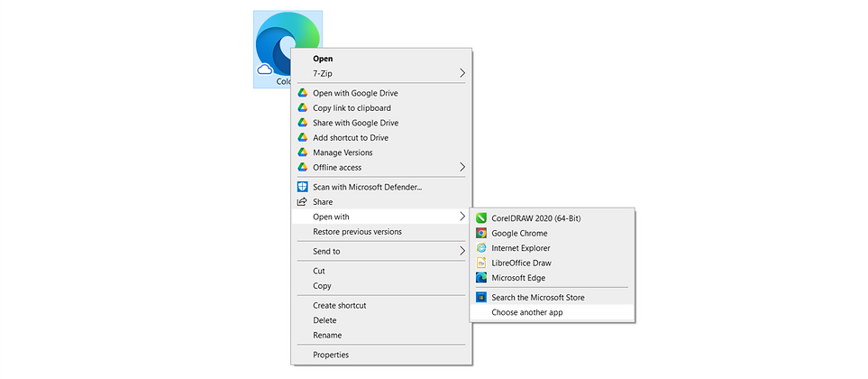Choose Copy from the context menu
The height and width of the screenshot is (379, 868).
(x=381, y=286)
